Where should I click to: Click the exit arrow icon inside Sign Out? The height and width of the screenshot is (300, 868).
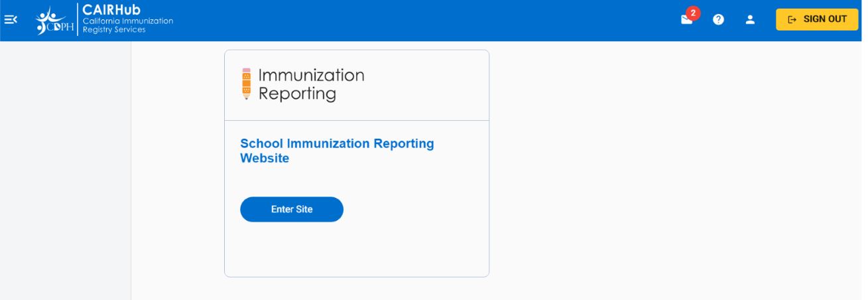(x=792, y=20)
